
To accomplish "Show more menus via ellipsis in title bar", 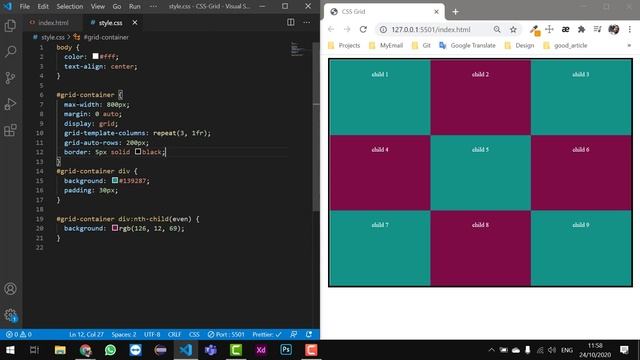I will 153,7.
